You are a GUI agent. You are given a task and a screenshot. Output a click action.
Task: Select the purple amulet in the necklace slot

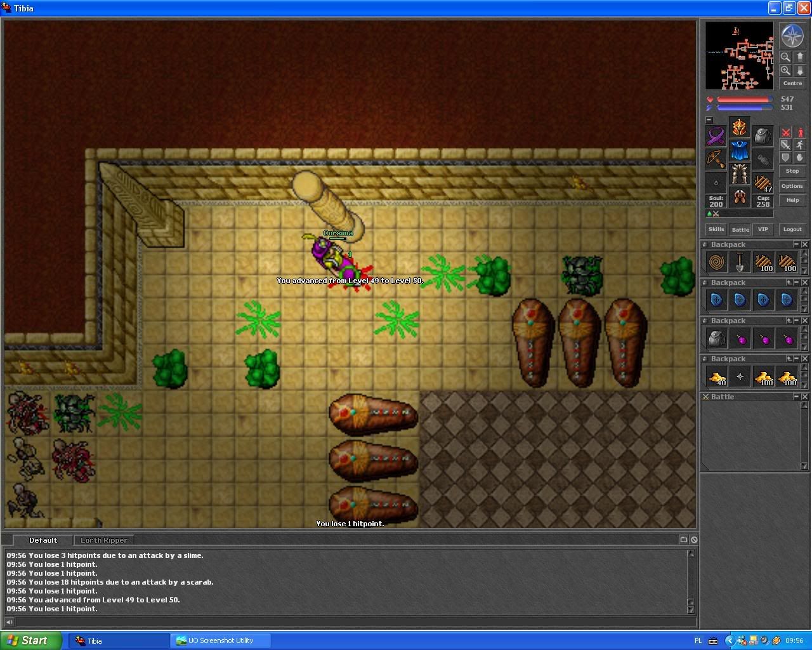tap(716, 136)
